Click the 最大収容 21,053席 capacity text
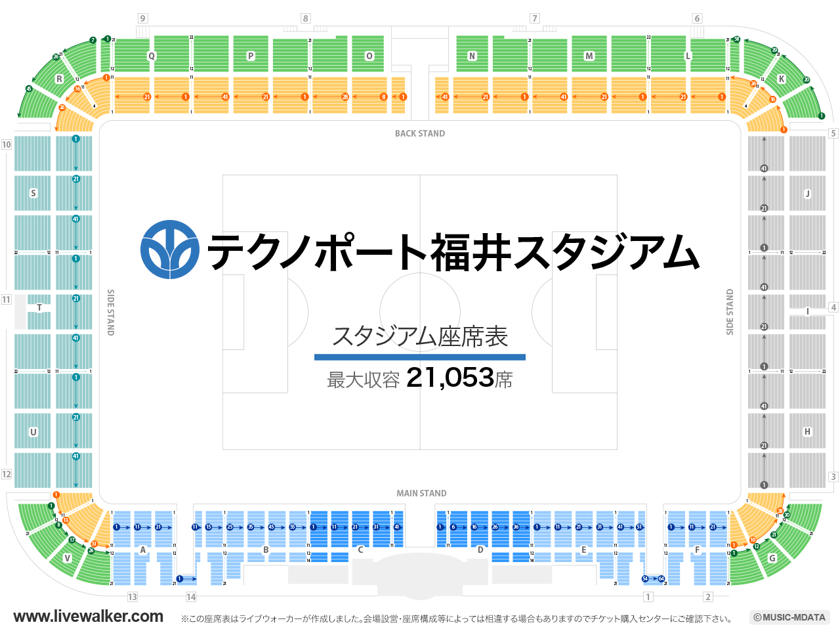This screenshot has height=633, width=840. coord(419,378)
